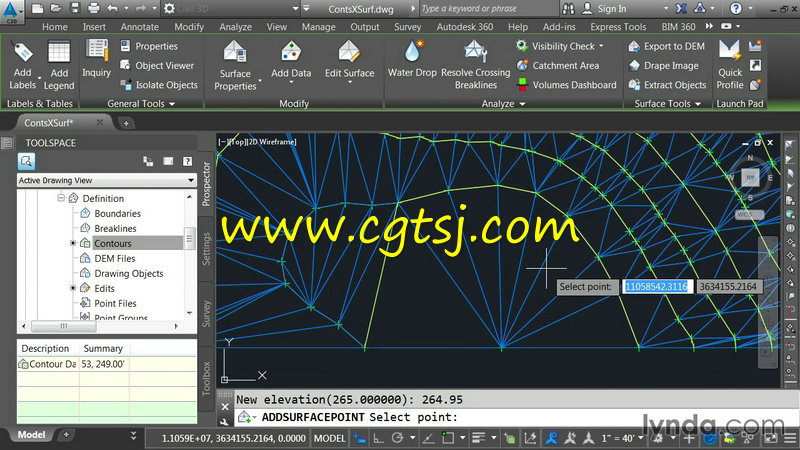Click the Edit Surface tool
This screenshot has height=450, width=800.
(x=349, y=61)
